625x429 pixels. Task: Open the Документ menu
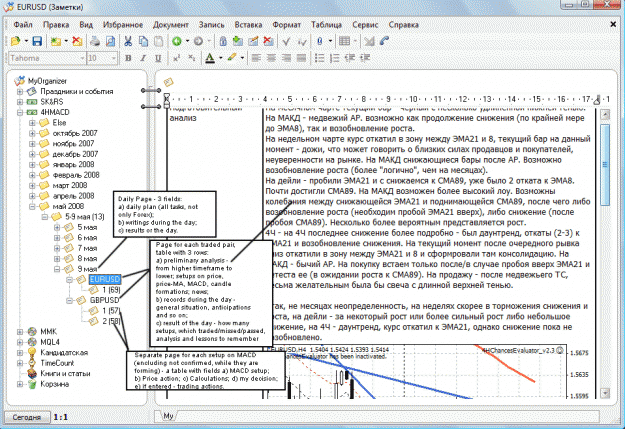[x=171, y=25]
